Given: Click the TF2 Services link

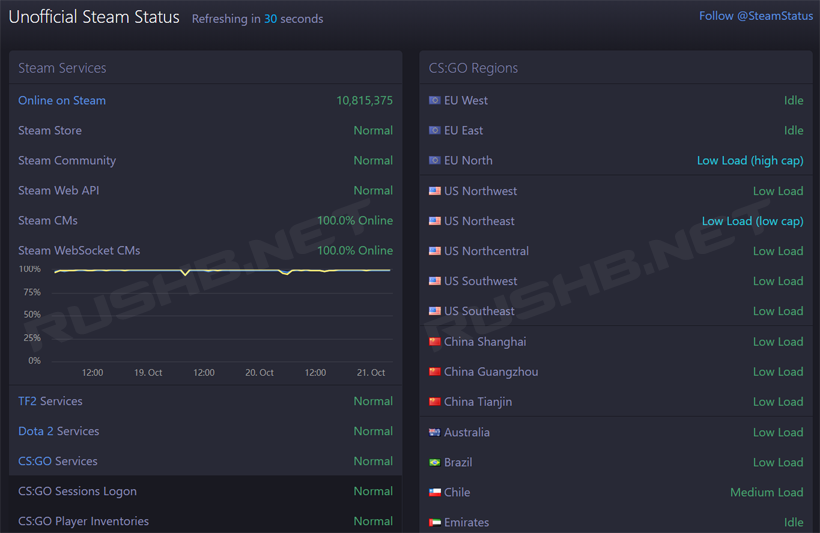Looking at the screenshot, I should [50, 401].
